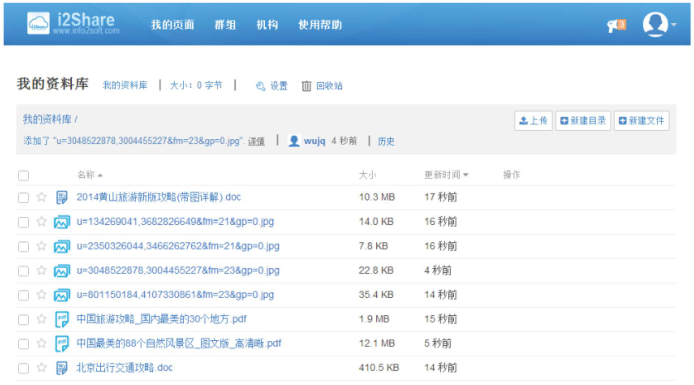Screen dimensions: 694x385
Task: Click image file icon of u=3048522878 jpg
Action: coord(62,271)
